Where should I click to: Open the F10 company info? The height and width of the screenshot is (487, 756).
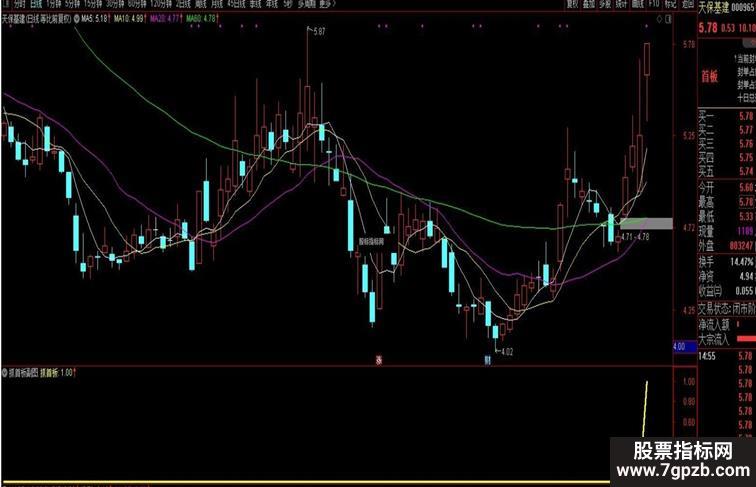pos(654,4)
